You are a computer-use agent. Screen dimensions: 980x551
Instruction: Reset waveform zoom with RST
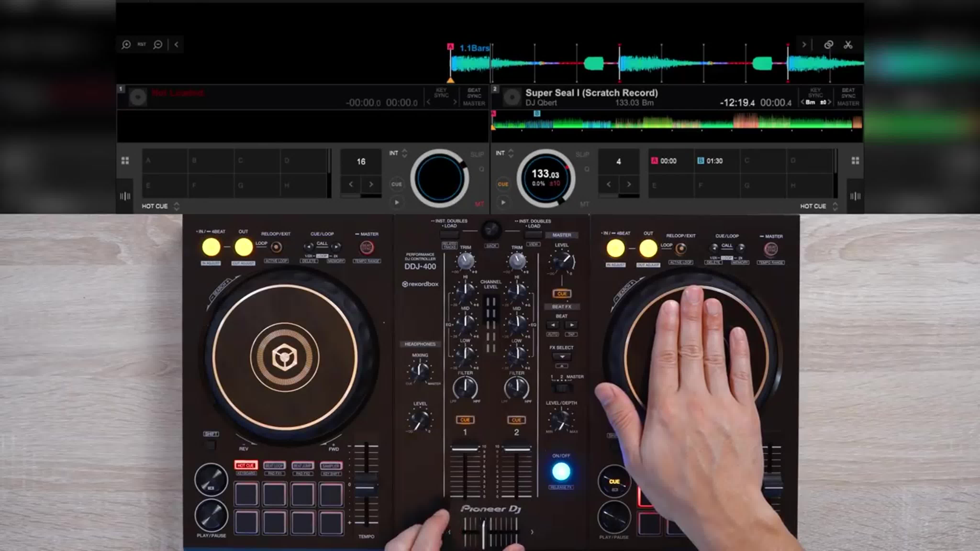tap(142, 44)
